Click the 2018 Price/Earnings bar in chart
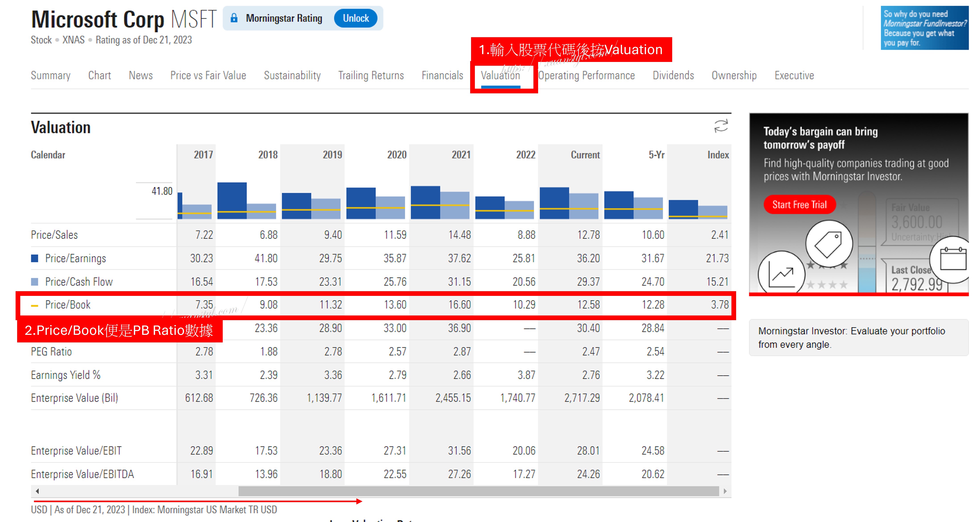This screenshot has width=980, height=522. point(232,201)
